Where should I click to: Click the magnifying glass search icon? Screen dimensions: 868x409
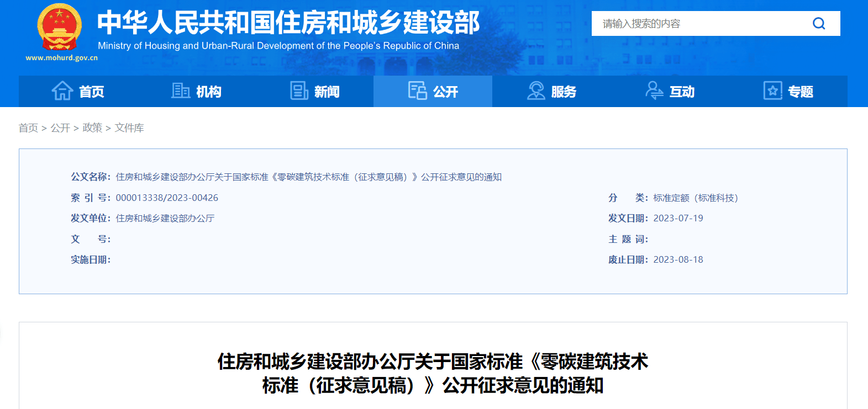819,24
